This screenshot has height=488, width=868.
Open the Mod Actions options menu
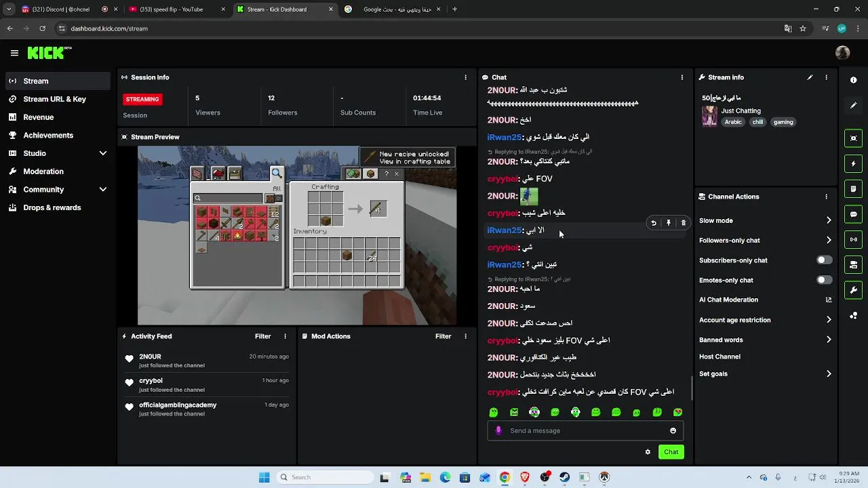[465, 336]
